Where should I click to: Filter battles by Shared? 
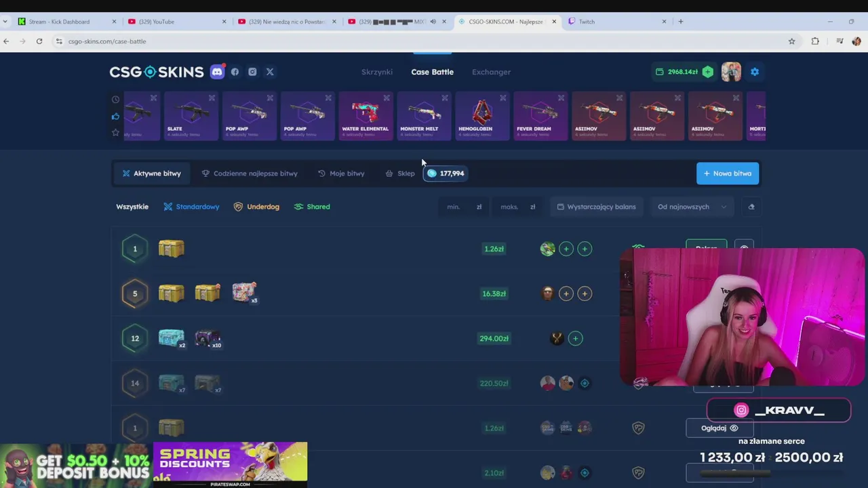[312, 207]
